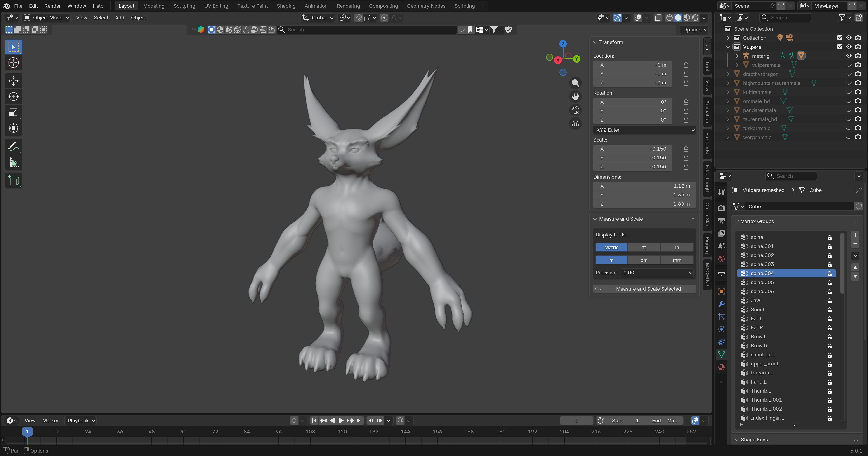Hide the metarig object in viewport
This screenshot has width=868, height=456.
click(x=849, y=56)
